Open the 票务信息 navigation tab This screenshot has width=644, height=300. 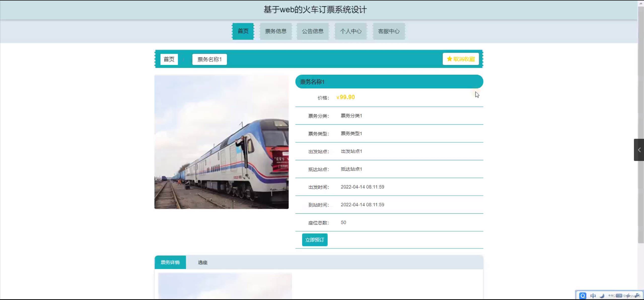point(276,31)
